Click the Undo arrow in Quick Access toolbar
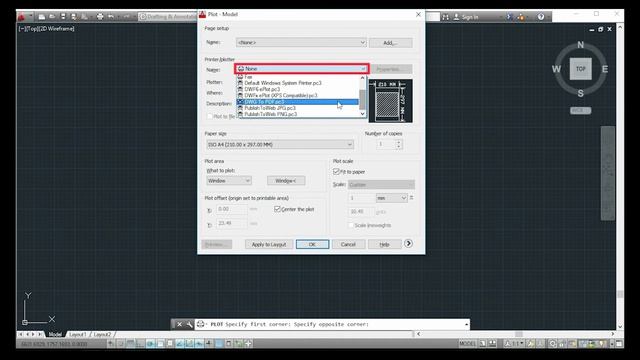640x360 pixels. 111,17
